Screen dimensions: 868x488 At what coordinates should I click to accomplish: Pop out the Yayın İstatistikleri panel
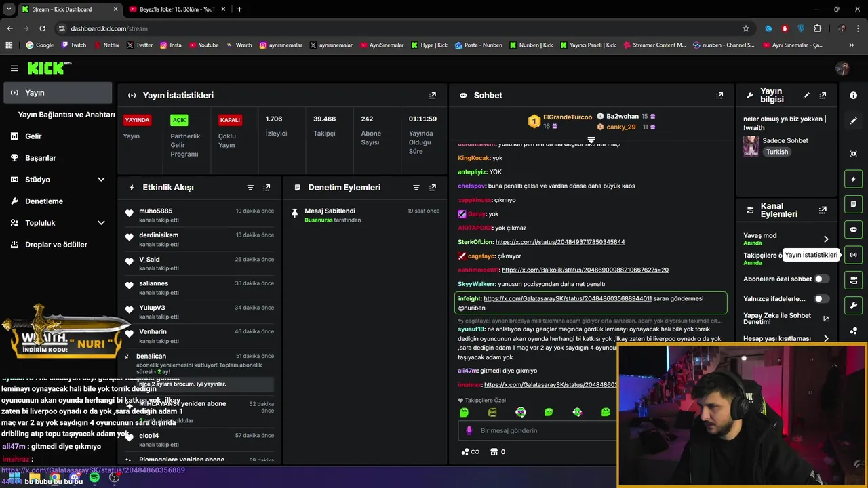[433, 96]
